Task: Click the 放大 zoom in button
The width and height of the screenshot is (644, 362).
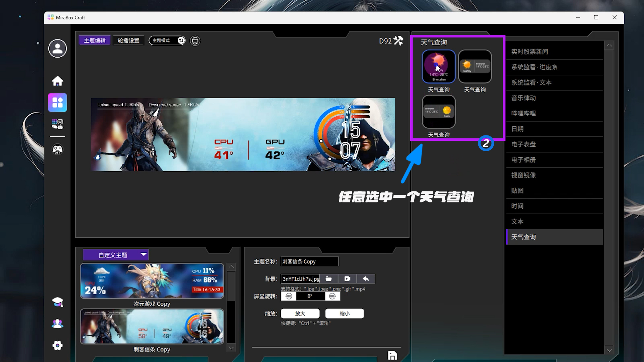Action: 300,314
